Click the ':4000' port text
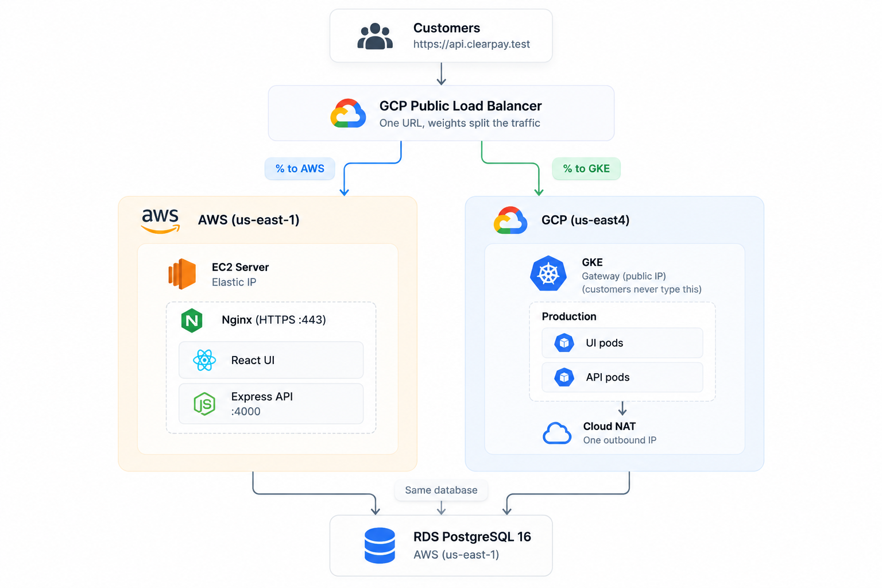The width and height of the screenshot is (882, 588). pyautogui.click(x=246, y=412)
